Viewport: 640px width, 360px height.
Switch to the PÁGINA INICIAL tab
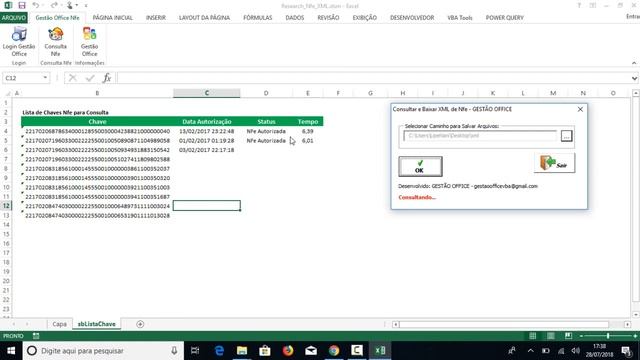tap(113, 18)
